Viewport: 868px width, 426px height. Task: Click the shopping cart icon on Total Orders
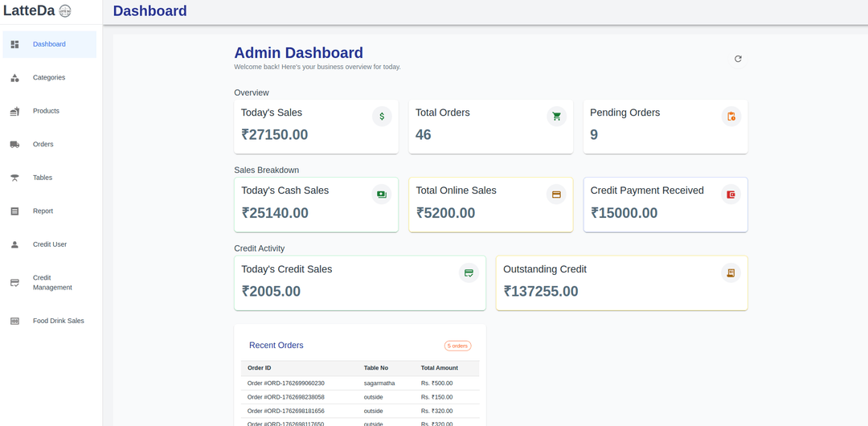pos(556,117)
